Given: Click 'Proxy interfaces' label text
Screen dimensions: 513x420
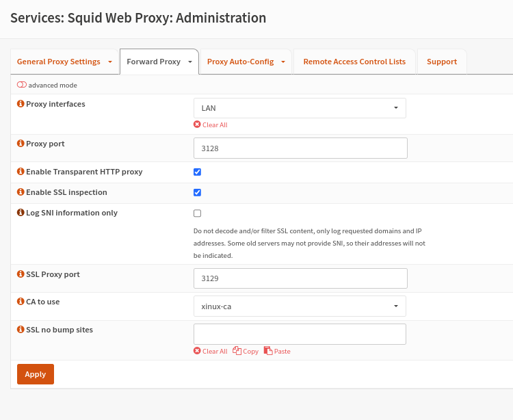Looking at the screenshot, I should coord(55,104).
